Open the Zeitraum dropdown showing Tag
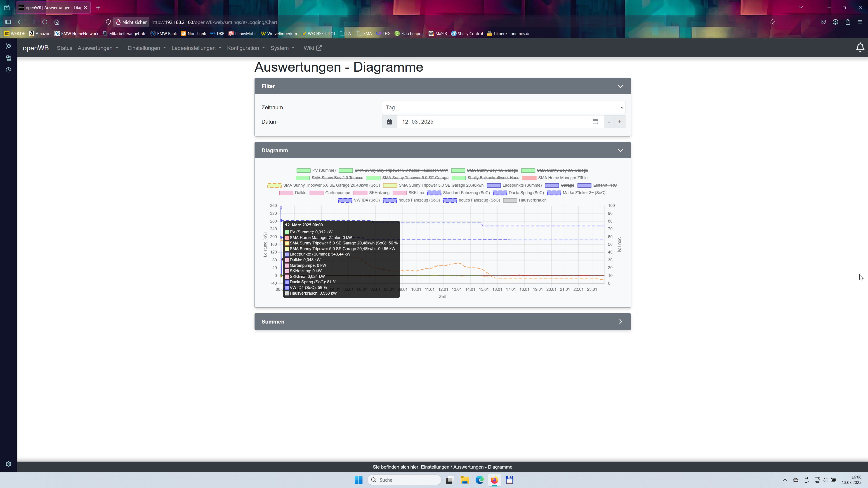 pos(503,108)
